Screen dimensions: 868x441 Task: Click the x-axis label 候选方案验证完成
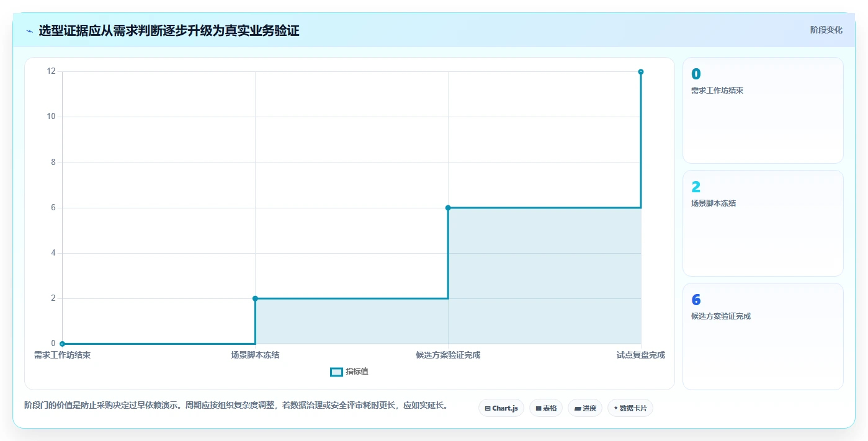click(x=448, y=355)
